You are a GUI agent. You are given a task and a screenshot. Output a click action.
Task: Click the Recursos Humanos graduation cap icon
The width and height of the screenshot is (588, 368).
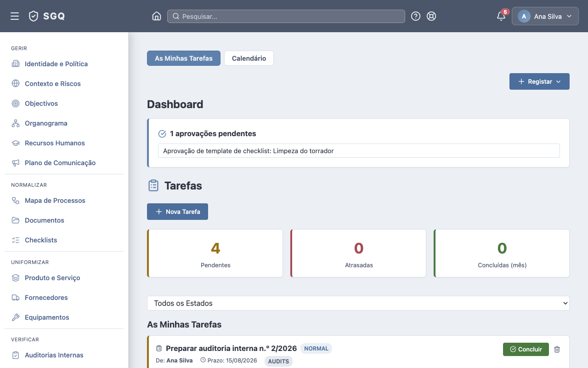point(16,143)
